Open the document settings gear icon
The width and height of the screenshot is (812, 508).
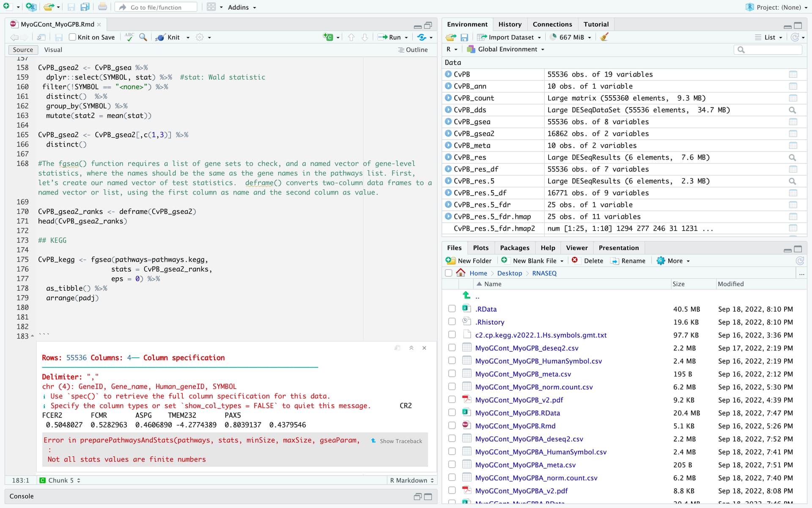tap(200, 37)
